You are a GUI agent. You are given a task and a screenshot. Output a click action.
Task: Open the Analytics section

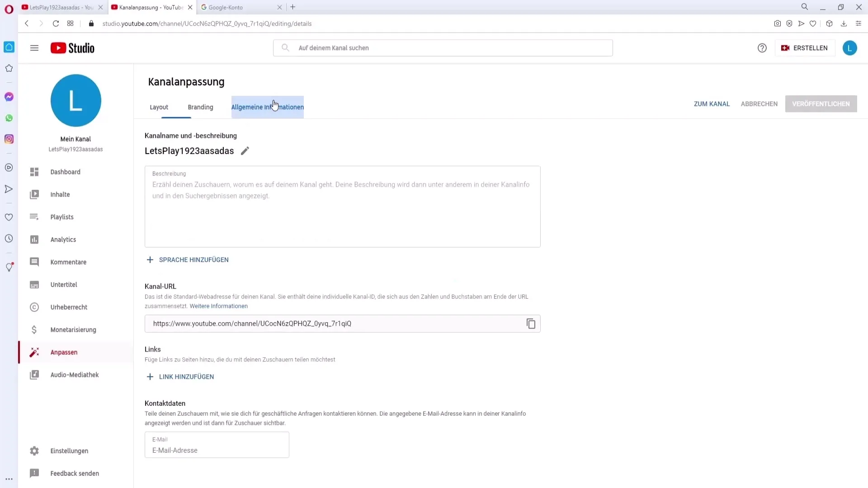(x=63, y=239)
